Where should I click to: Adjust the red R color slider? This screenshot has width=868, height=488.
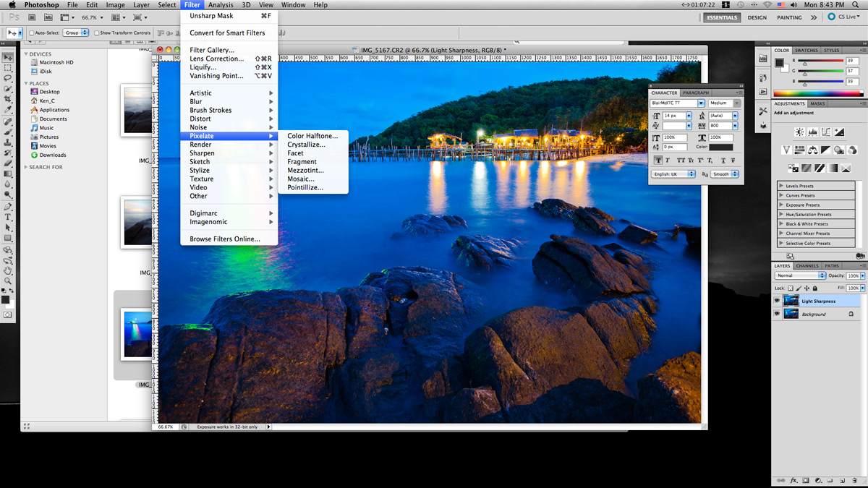tap(805, 64)
